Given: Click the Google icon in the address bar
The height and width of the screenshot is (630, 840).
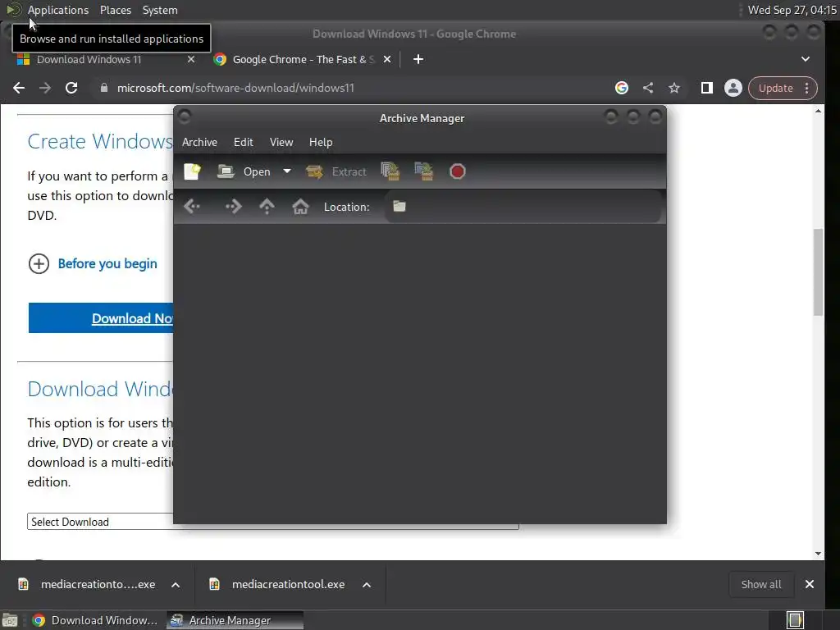Looking at the screenshot, I should click(x=622, y=88).
